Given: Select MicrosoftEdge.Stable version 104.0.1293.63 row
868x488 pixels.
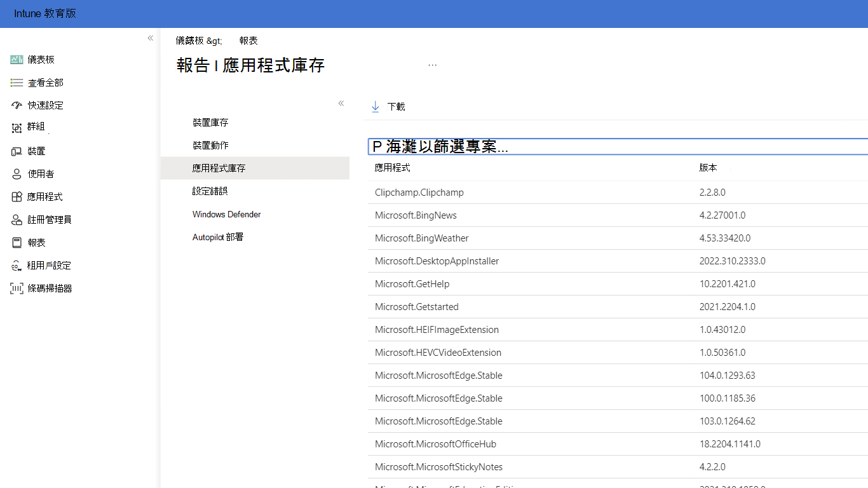Looking at the screenshot, I should tap(618, 376).
